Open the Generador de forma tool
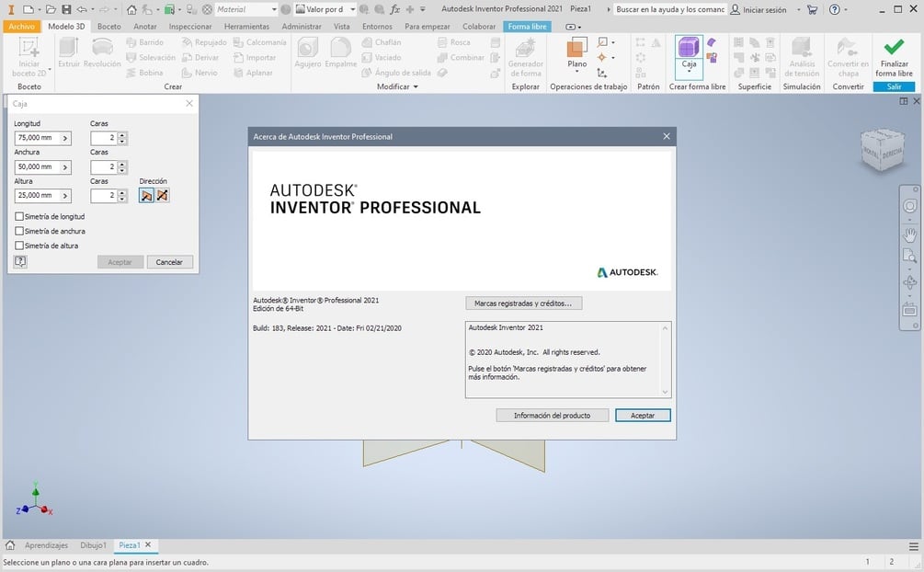The width and height of the screenshot is (924, 572). pyautogui.click(x=525, y=57)
